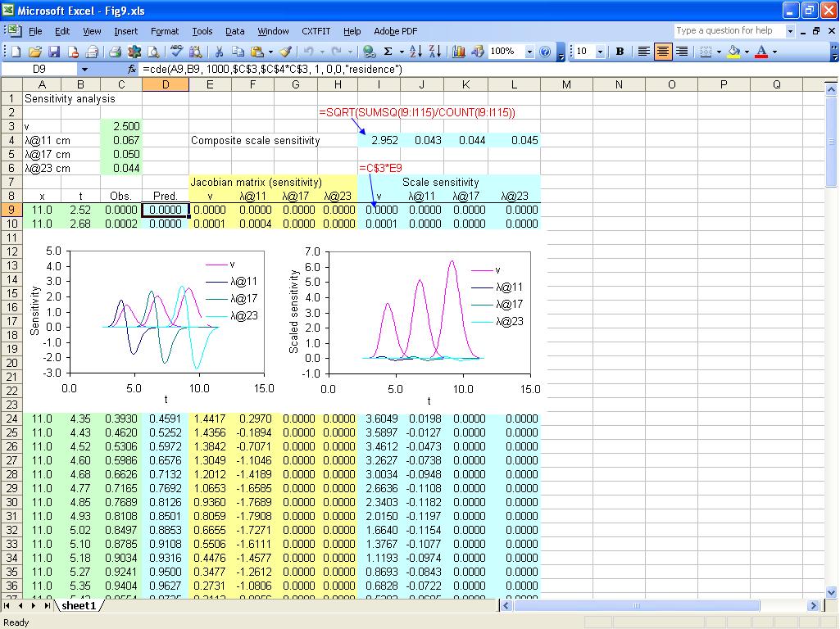Screen dimensions: 840x629
Task: Click the Save icon in toolbar
Action: [54, 52]
